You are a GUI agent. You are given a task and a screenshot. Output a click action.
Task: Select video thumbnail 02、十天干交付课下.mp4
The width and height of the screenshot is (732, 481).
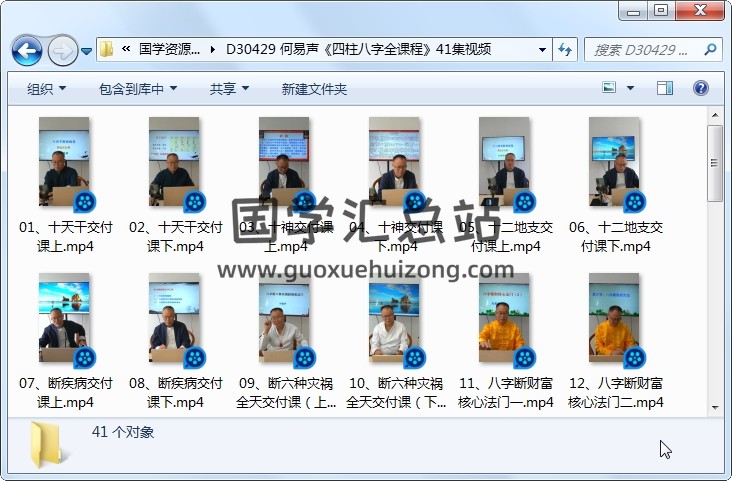(x=175, y=162)
